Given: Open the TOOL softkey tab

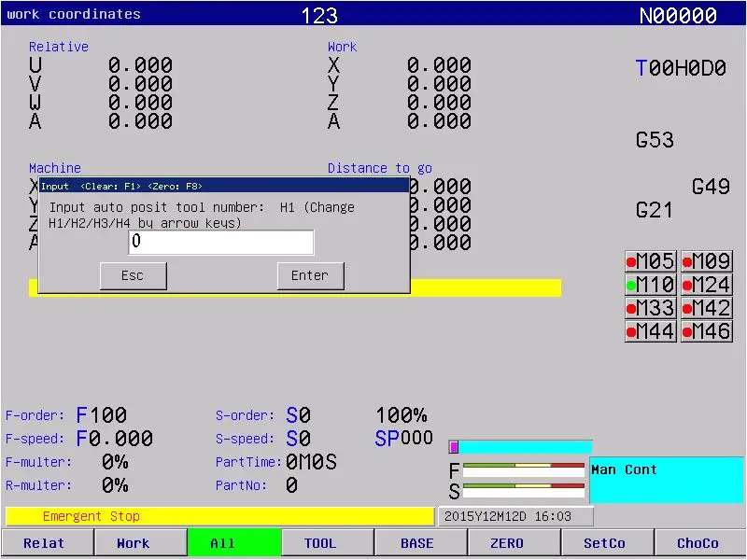Looking at the screenshot, I should [328, 543].
